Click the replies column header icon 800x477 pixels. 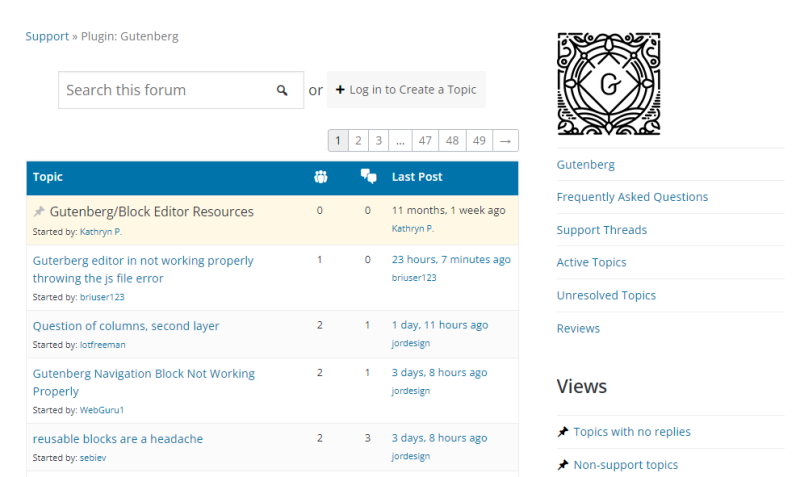[x=368, y=177]
